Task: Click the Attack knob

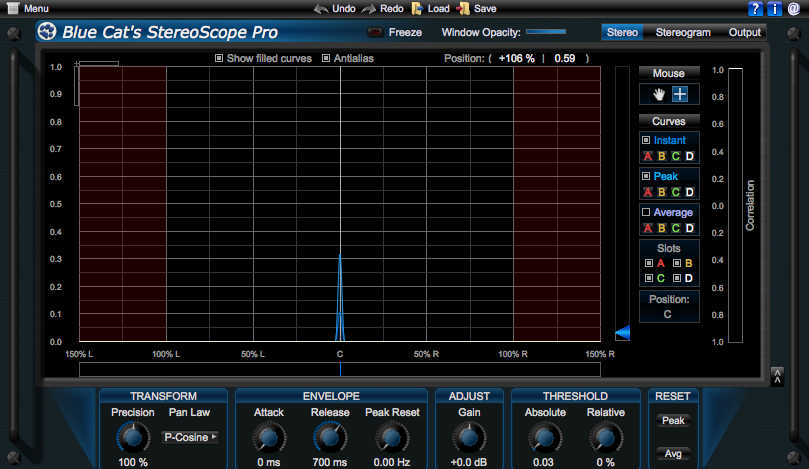Action: [x=269, y=438]
